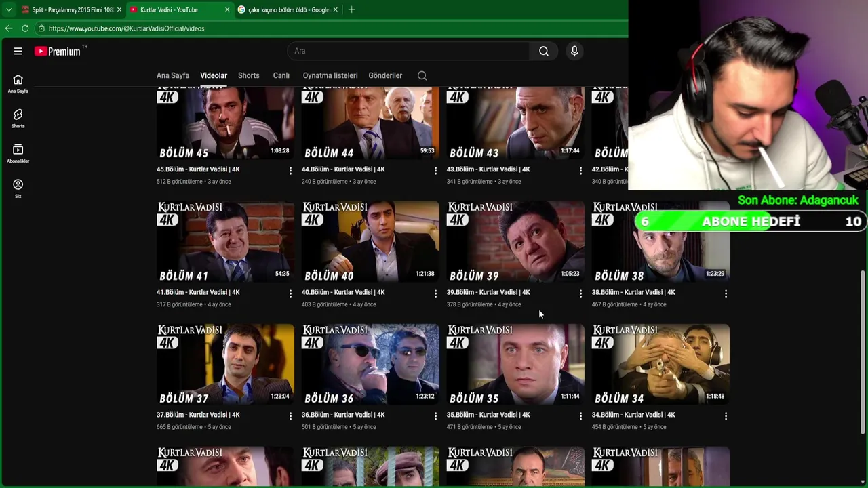Viewport: 868px width, 488px height.
Task: Open options menu for 41.Bölüm video
Action: click(290, 293)
